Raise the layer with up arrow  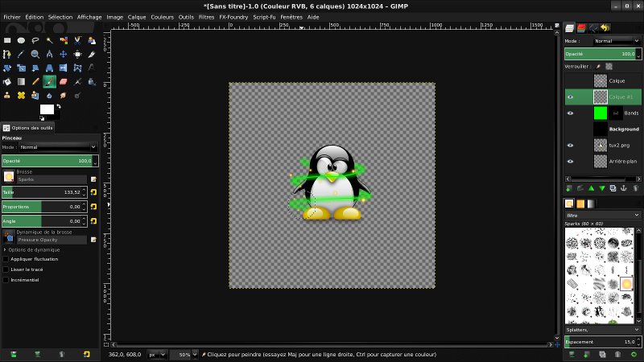[591, 188]
